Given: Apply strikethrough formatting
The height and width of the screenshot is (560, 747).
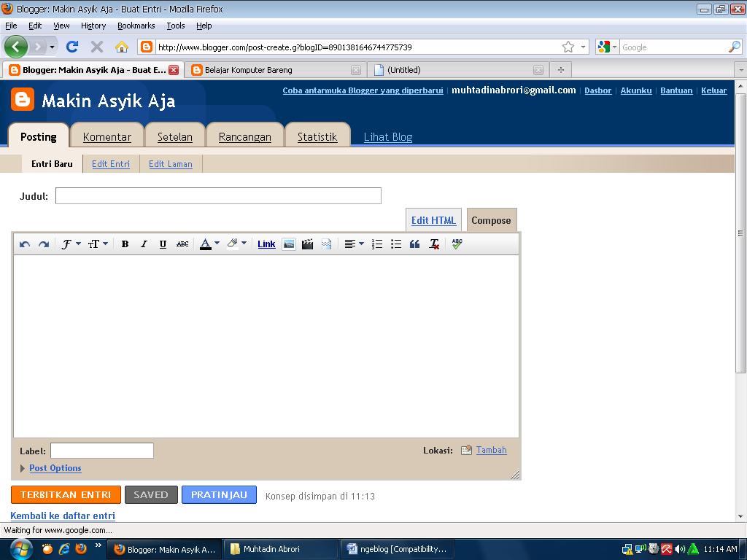Looking at the screenshot, I should 182,244.
